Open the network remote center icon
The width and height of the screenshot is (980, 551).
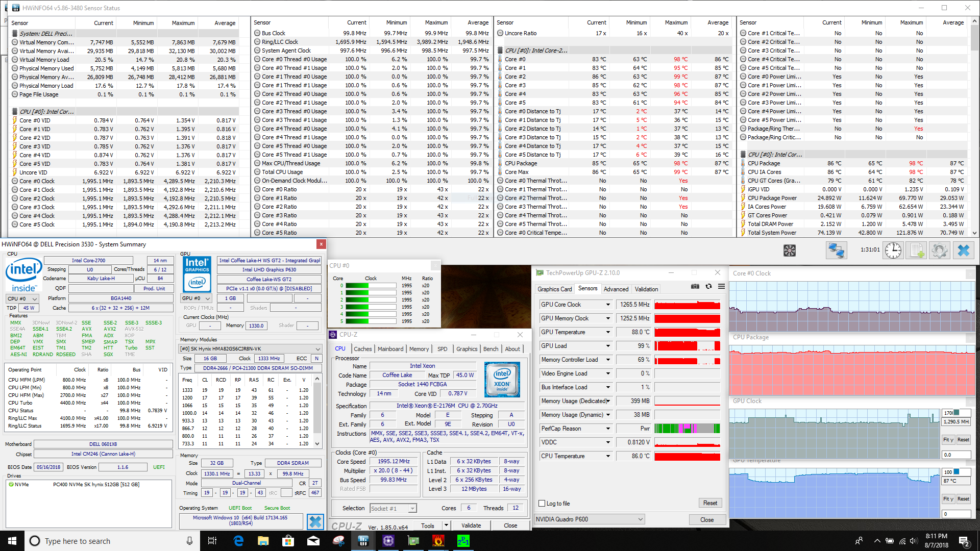(x=836, y=251)
